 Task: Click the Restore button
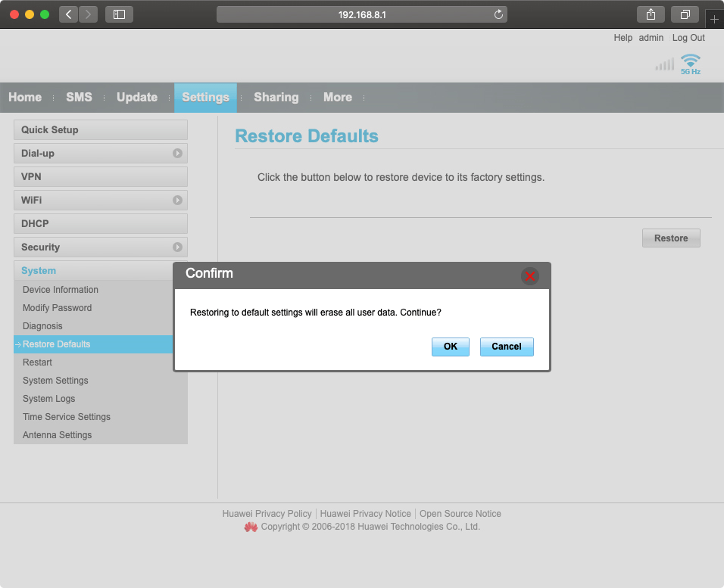[x=670, y=238]
